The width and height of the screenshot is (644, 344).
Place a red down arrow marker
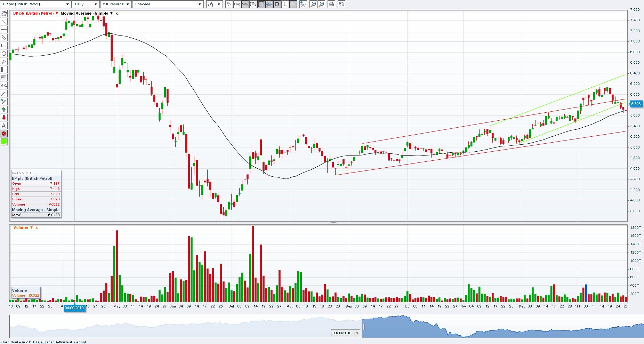4,118
